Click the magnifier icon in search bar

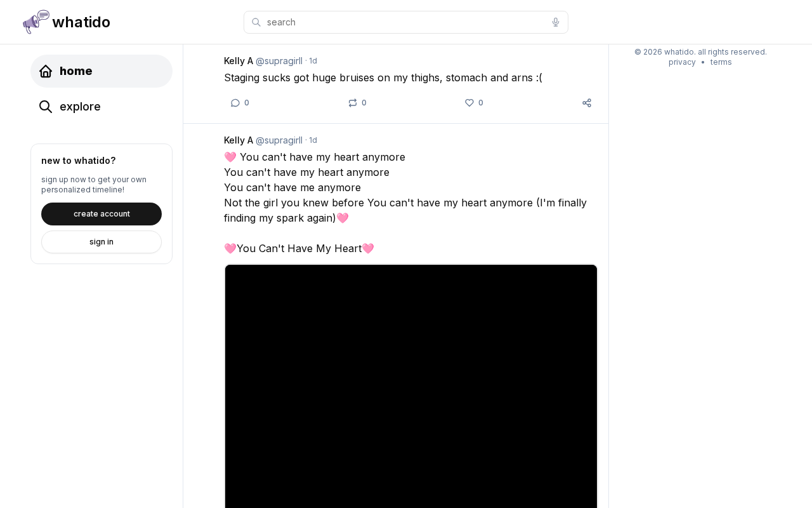pyautogui.click(x=256, y=22)
